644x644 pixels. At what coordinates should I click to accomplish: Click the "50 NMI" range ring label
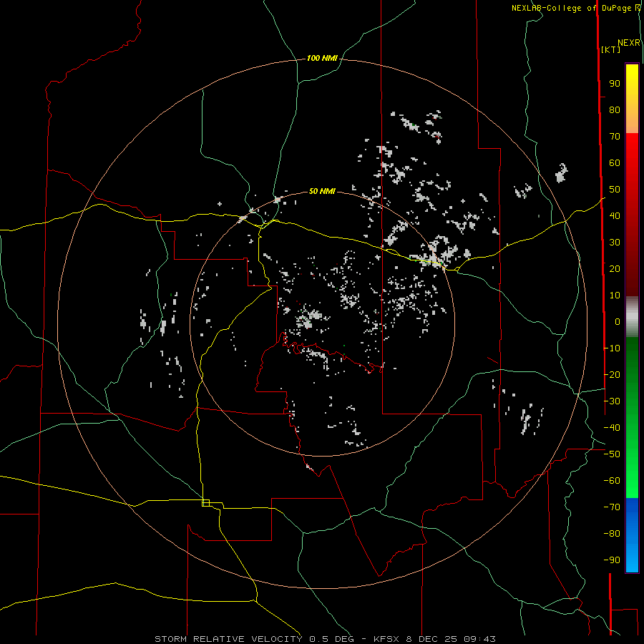point(322,191)
